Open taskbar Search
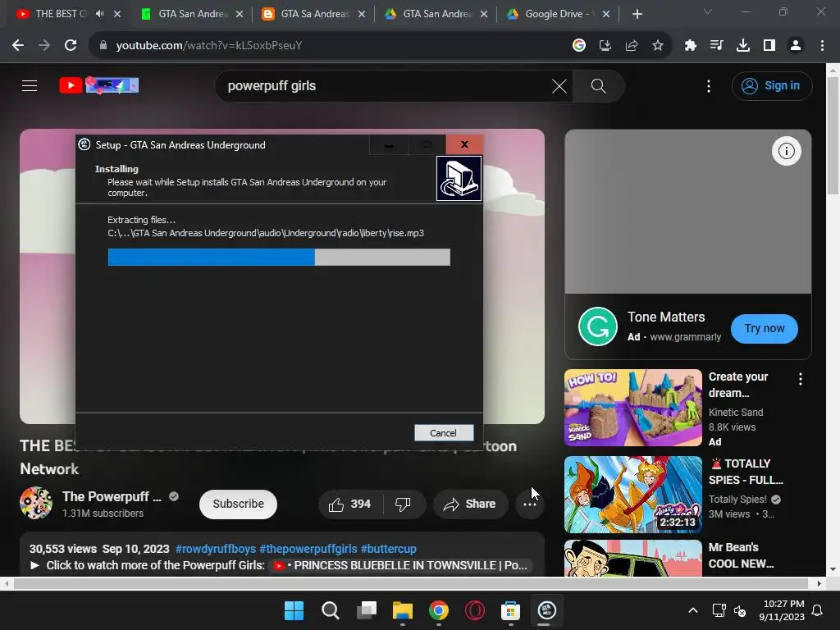 [330, 610]
